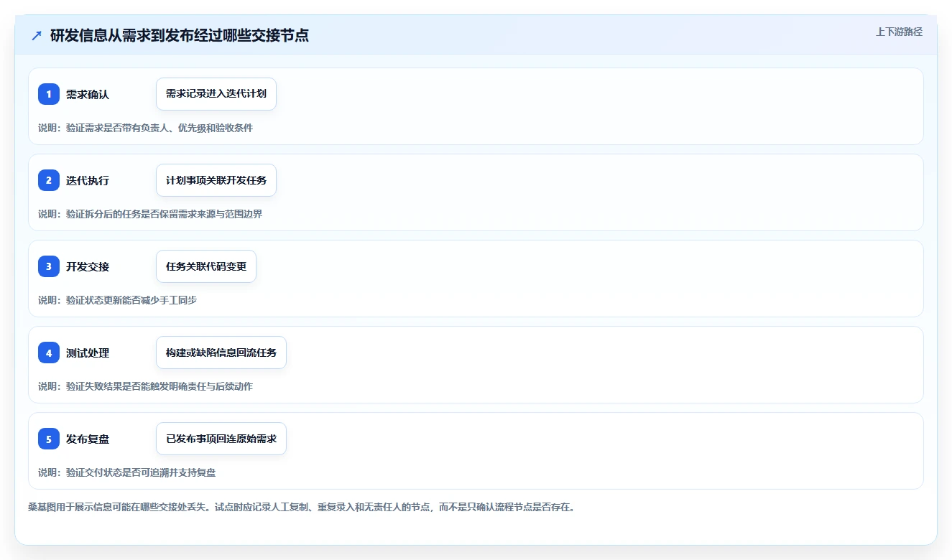Click step number badge 2

[x=49, y=180]
